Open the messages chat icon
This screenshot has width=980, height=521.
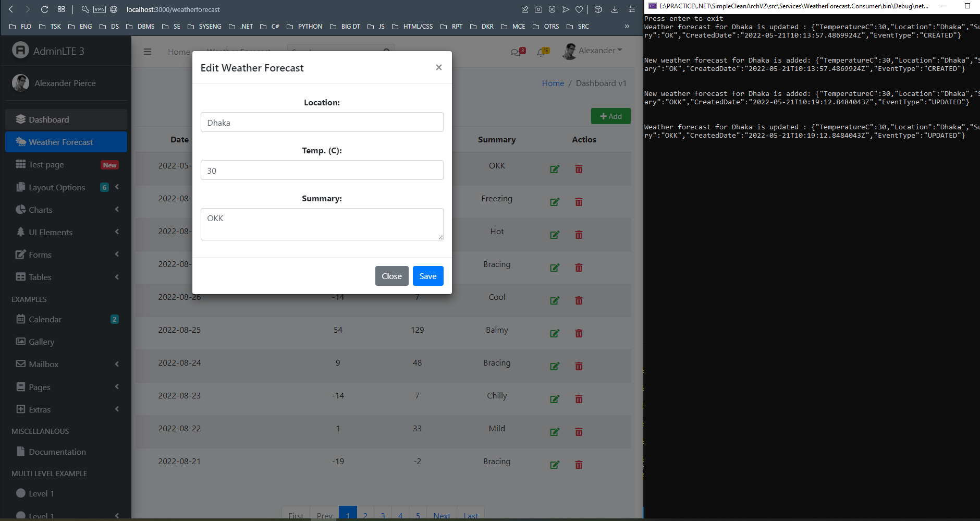[x=516, y=52]
